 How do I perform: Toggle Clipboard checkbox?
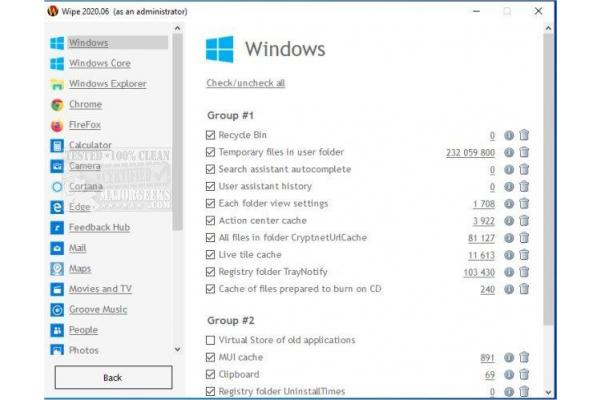click(x=210, y=374)
